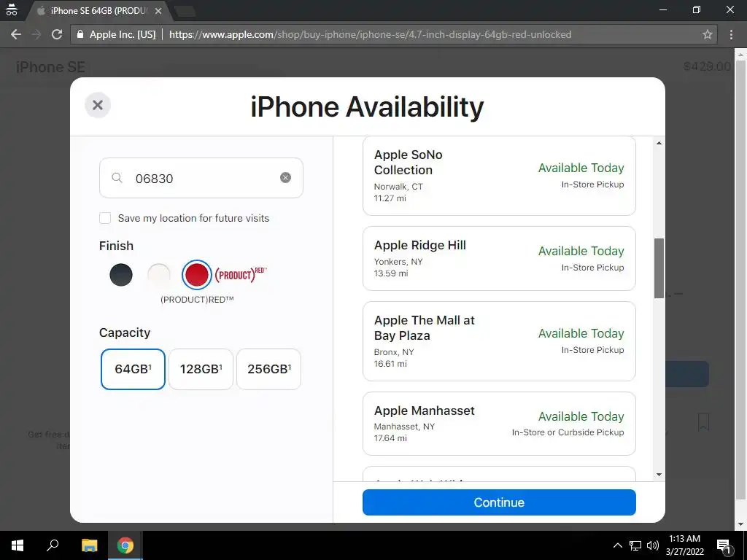Select the Apple Manhasset store
The width and height of the screenshot is (747, 560).
click(499, 424)
